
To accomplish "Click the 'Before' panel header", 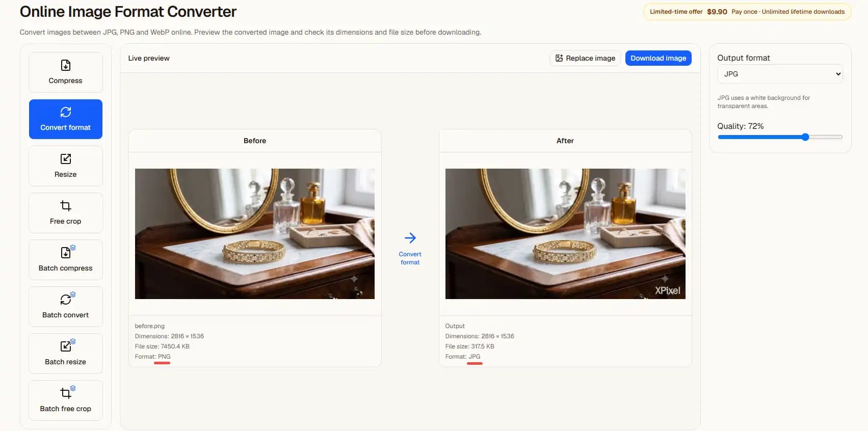I will (x=255, y=141).
